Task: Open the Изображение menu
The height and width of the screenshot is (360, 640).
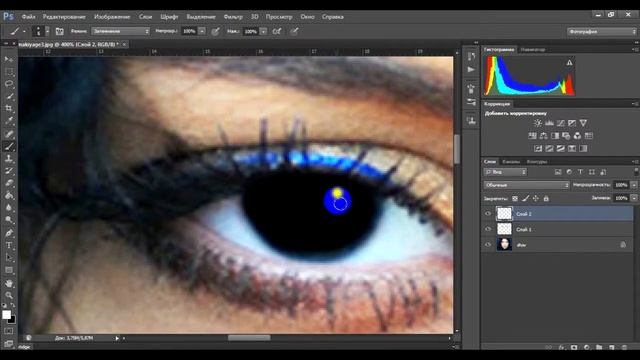Action: pos(112,17)
